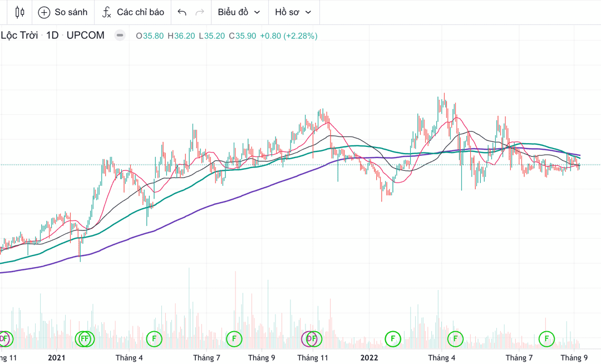This screenshot has width=601, height=364.
Task: Click F event marker above Tháng 7 2021
Action: pyautogui.click(x=234, y=338)
